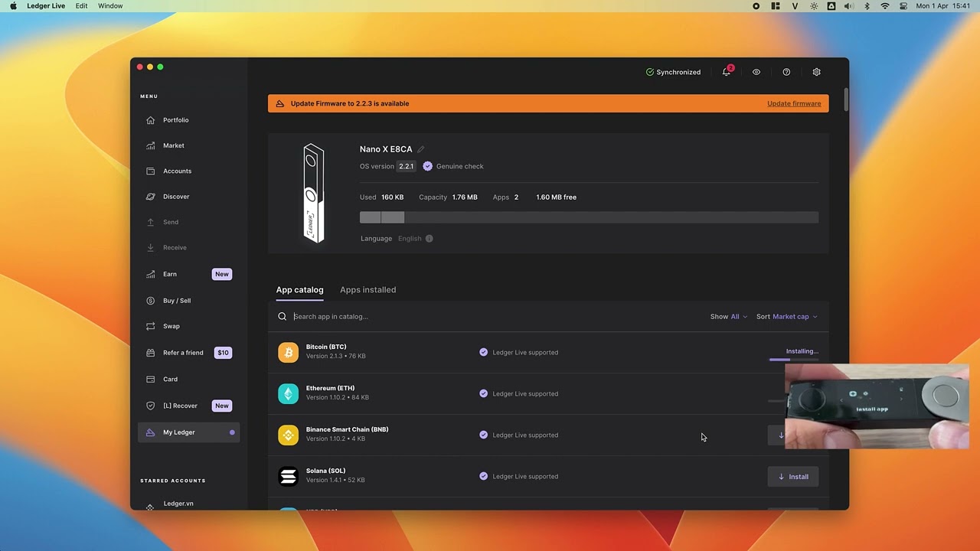This screenshot has width=980, height=551.
Task: Click the Binance Smart Chain app icon
Action: 288,435
